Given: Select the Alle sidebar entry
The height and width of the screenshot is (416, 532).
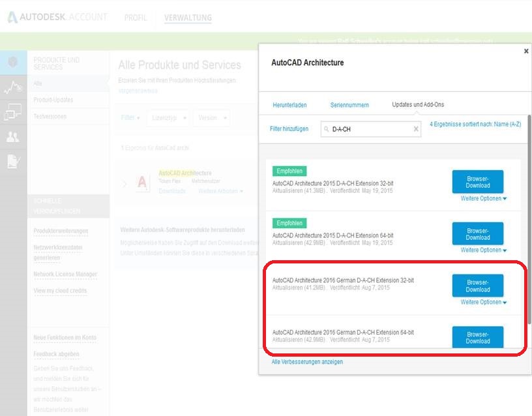Looking at the screenshot, I should pos(37,83).
